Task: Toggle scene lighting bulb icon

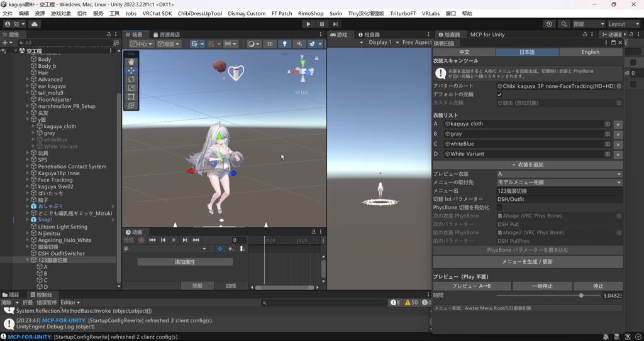Action: click(x=284, y=44)
